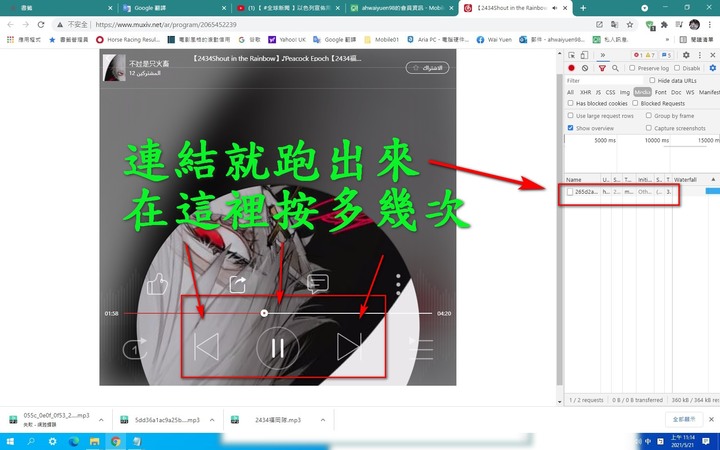
Task: Expand options for 055c_0e0f mp3 download
Action: (x=101, y=420)
